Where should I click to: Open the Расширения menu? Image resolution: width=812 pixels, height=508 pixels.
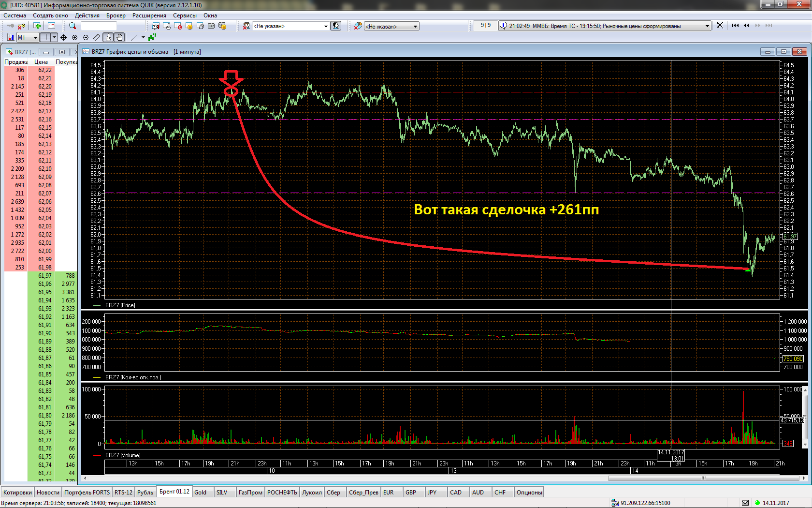coord(149,15)
